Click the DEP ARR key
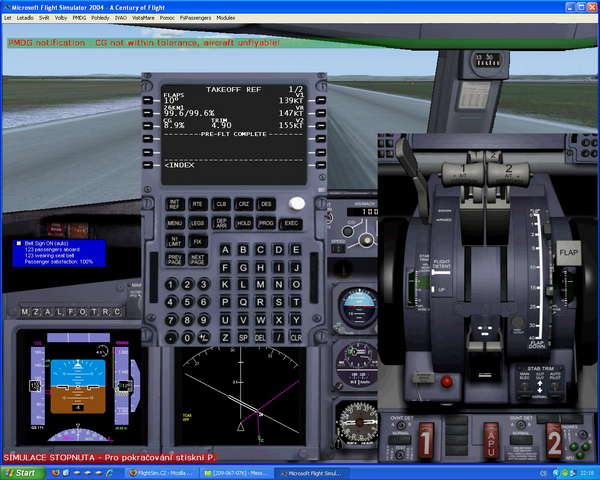This screenshot has width=600, height=480. [221, 223]
